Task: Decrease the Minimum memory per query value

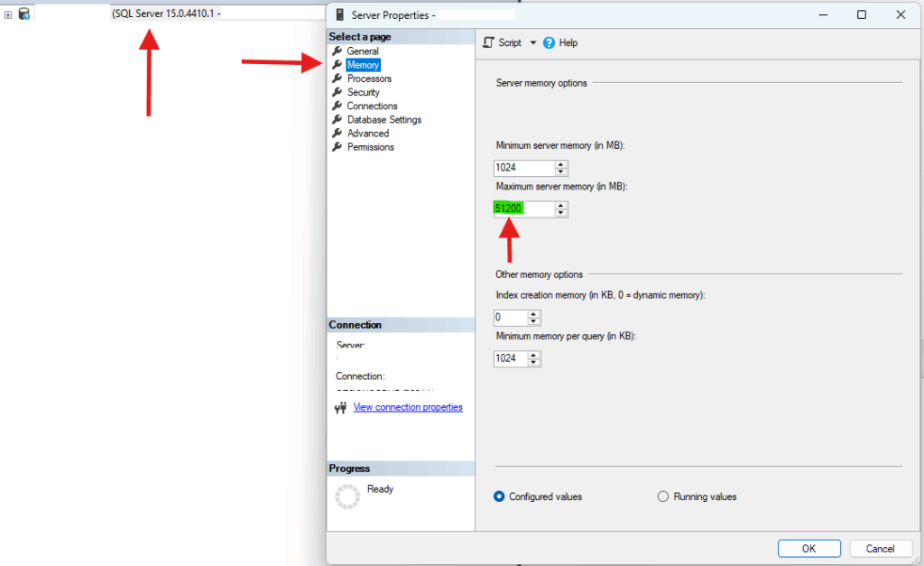Action: click(x=533, y=362)
